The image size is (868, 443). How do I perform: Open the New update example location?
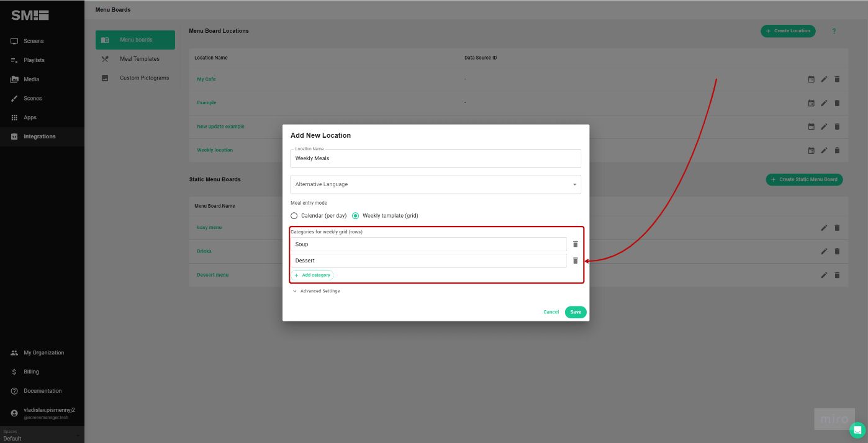point(220,127)
